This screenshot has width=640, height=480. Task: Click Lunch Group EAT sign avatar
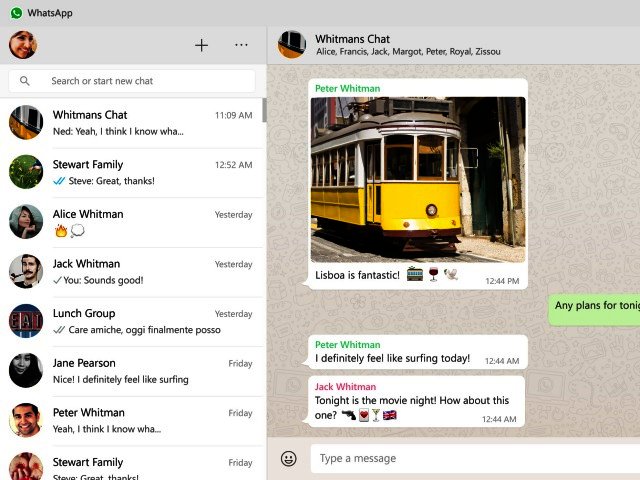click(26, 321)
